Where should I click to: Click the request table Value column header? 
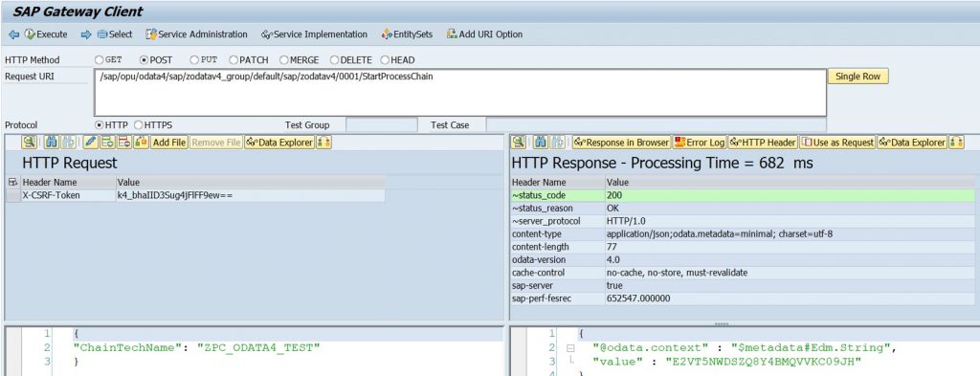point(250,183)
